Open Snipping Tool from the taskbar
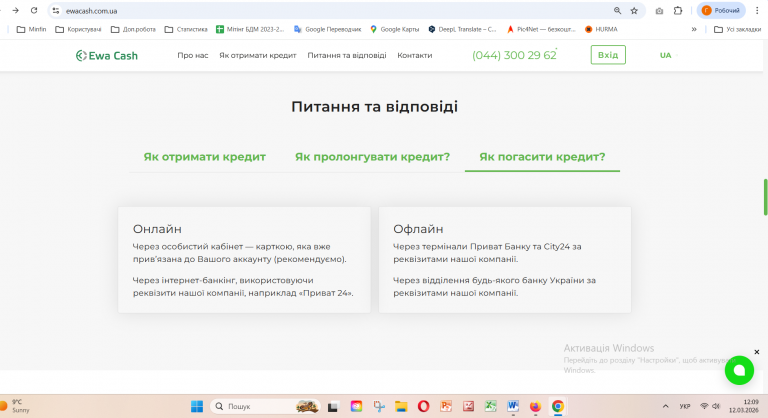 (379, 406)
